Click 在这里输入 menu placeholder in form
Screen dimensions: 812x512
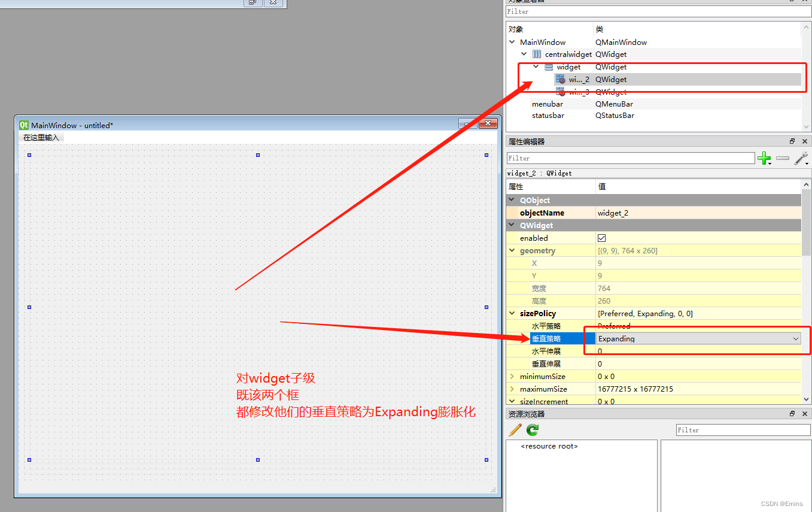coord(41,138)
